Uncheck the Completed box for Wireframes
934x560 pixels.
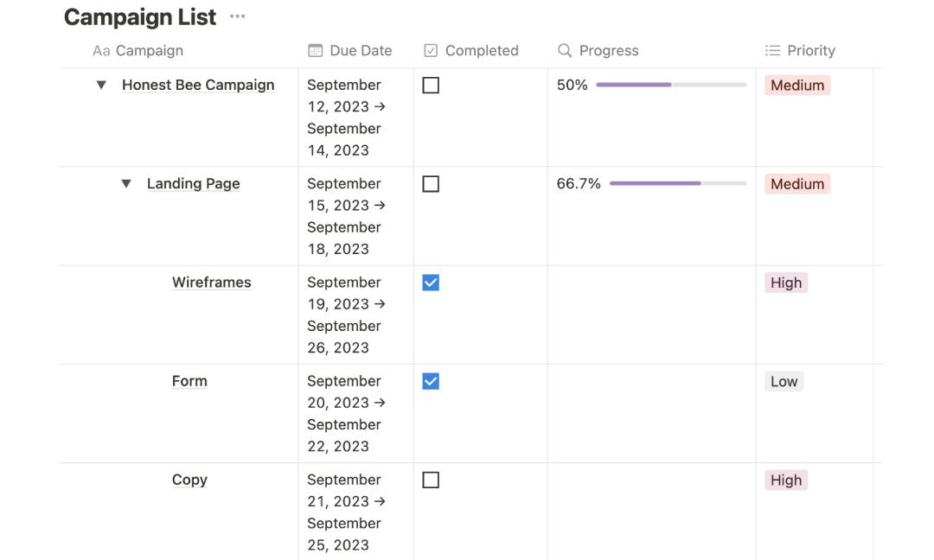[x=431, y=282]
